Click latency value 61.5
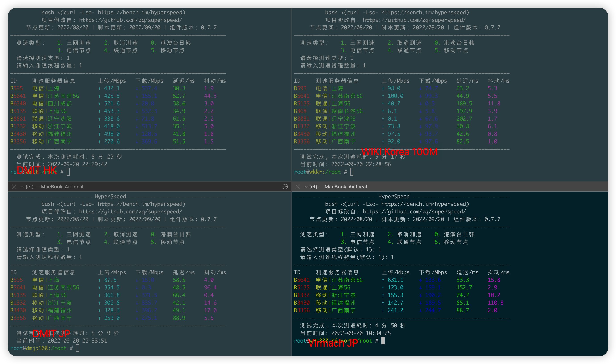616x364 pixels. pyautogui.click(x=179, y=119)
